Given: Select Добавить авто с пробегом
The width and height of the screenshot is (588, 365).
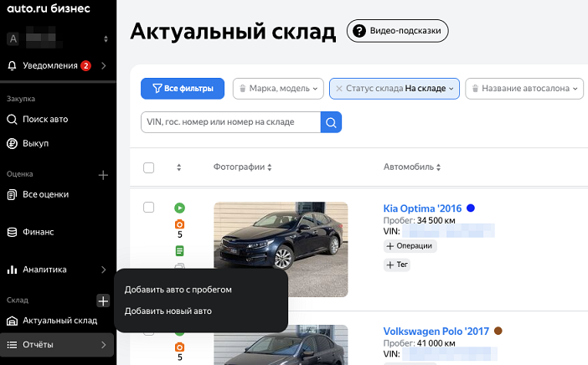Looking at the screenshot, I should [x=178, y=290].
